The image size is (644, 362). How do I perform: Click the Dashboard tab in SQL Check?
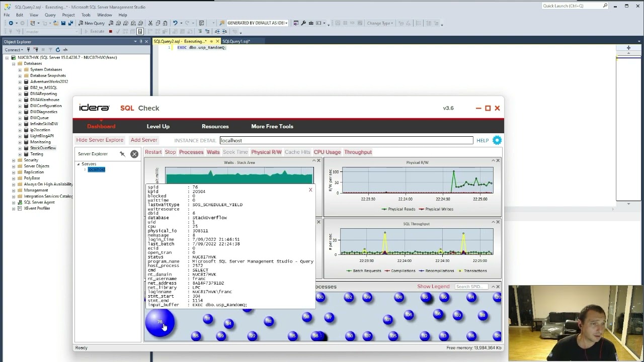[x=101, y=126]
